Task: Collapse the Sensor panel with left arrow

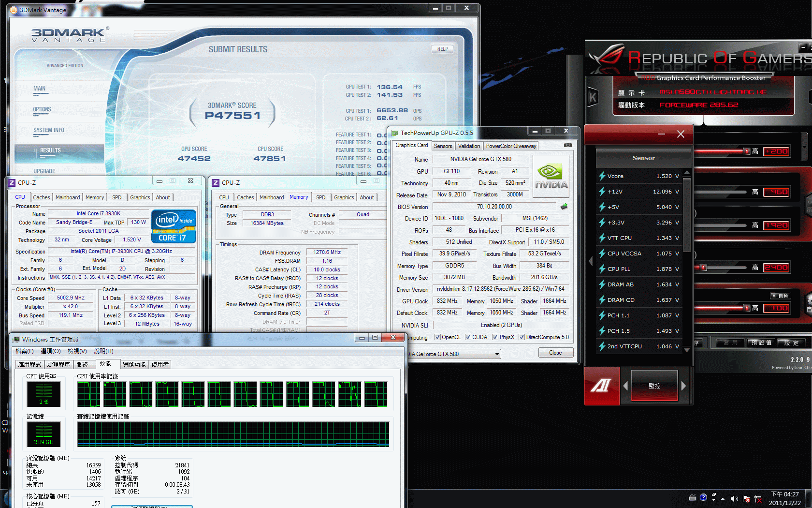Action: click(590, 261)
